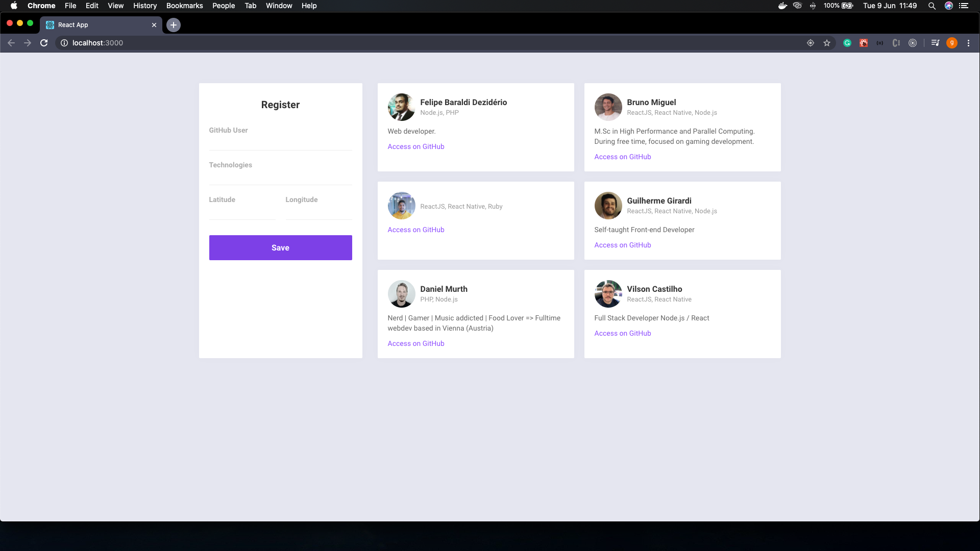Click Vilson Castilho's avatar thumbnail
980x551 pixels.
pyautogui.click(x=608, y=294)
